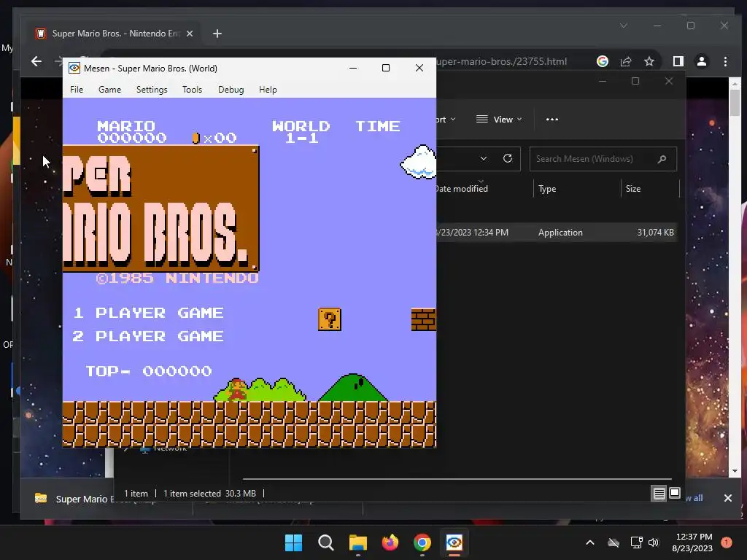Viewport: 747px width, 560px height.
Task: Open See more options in File Explorer
Action: [552, 120]
